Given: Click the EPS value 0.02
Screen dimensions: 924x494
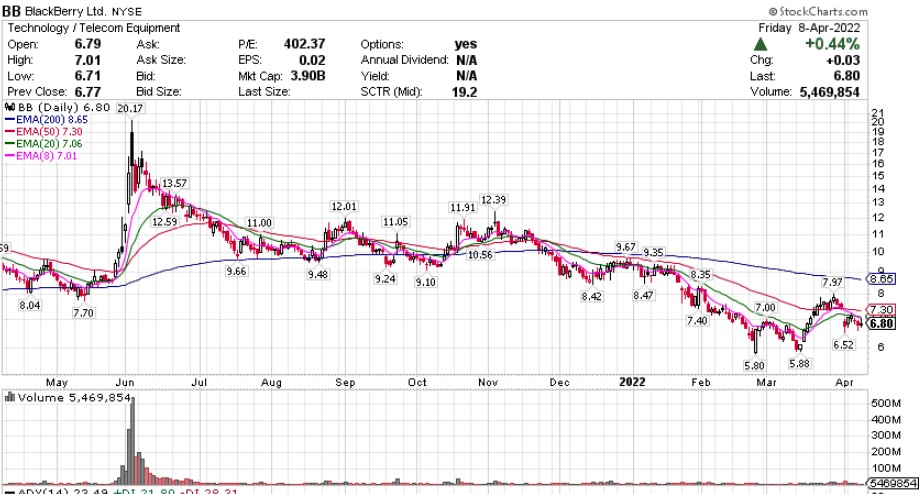Looking at the screenshot, I should 313,60.
